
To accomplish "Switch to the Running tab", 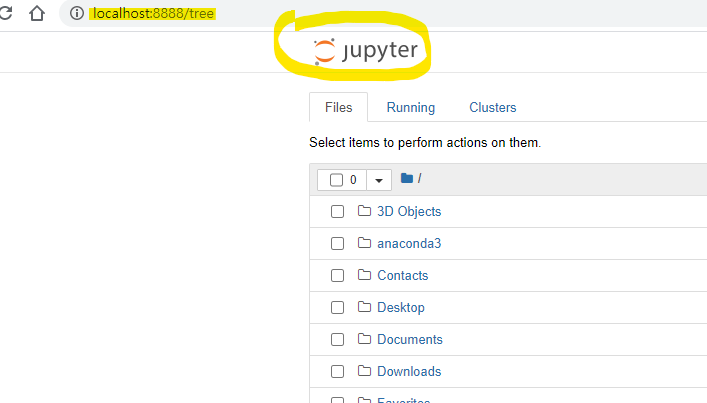I will [x=411, y=107].
